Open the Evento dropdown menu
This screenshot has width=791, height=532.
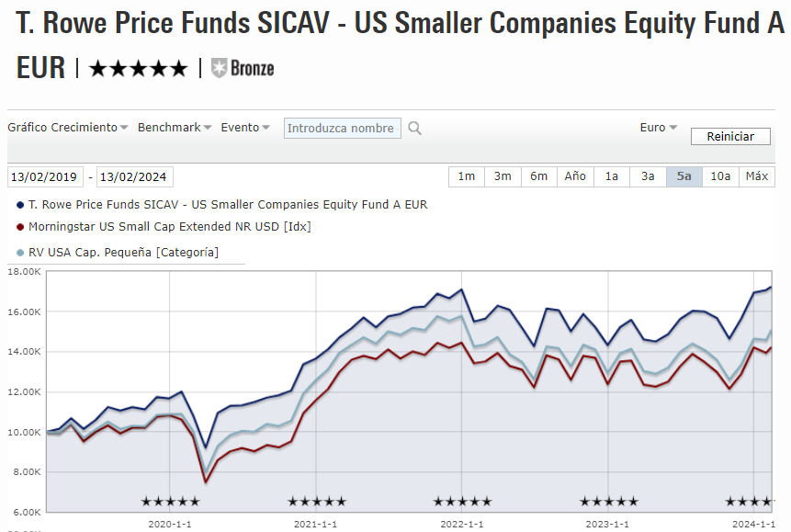point(245,128)
